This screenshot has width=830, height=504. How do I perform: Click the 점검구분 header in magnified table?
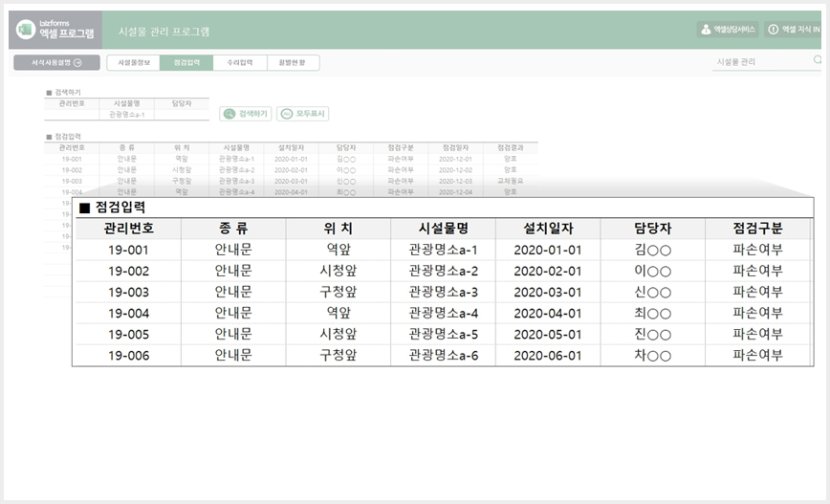tap(757, 229)
